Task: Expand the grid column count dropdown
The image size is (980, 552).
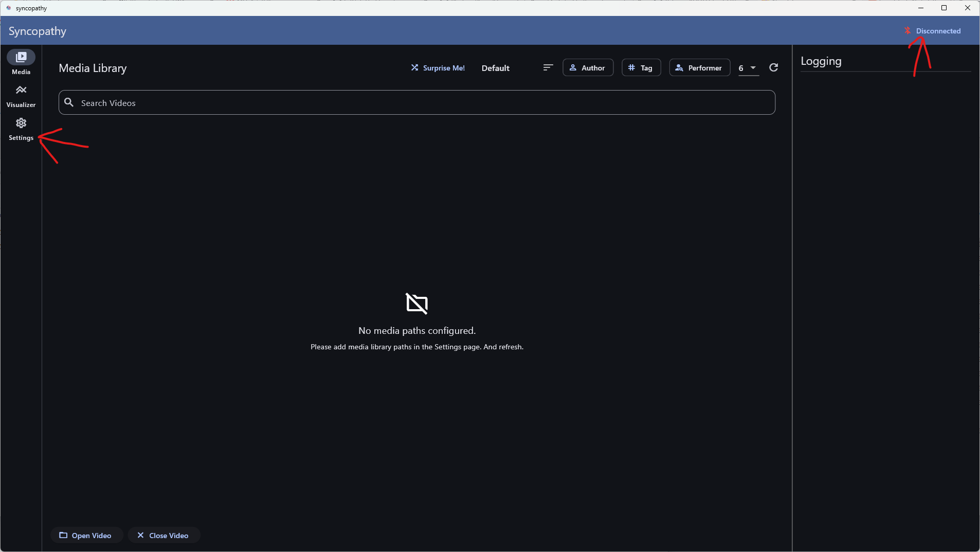Action: (x=748, y=68)
